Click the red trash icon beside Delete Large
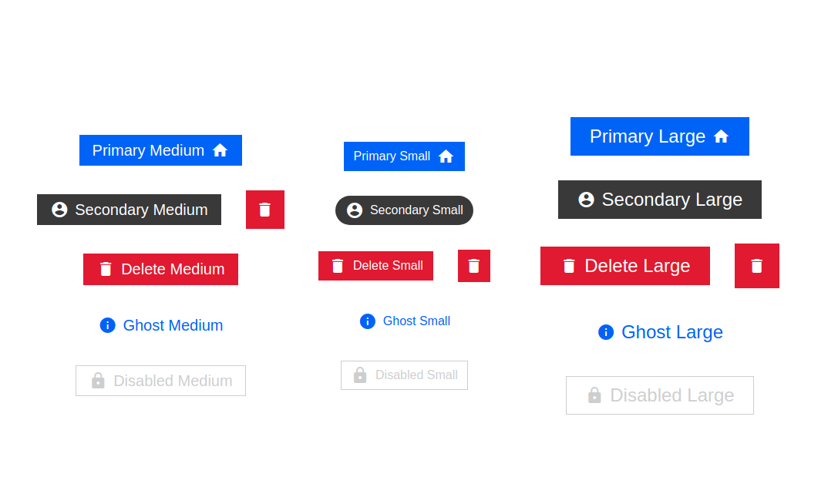This screenshot has width=838, height=504. point(757,265)
